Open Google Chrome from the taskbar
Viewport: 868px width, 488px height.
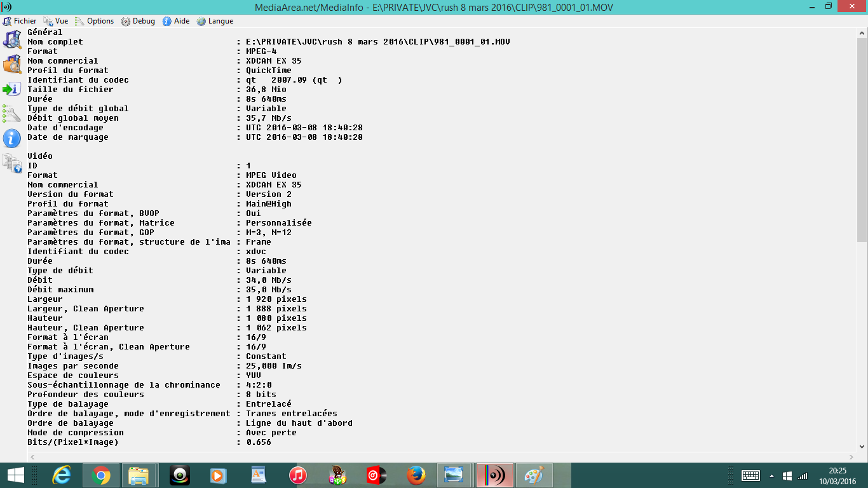tap(101, 475)
